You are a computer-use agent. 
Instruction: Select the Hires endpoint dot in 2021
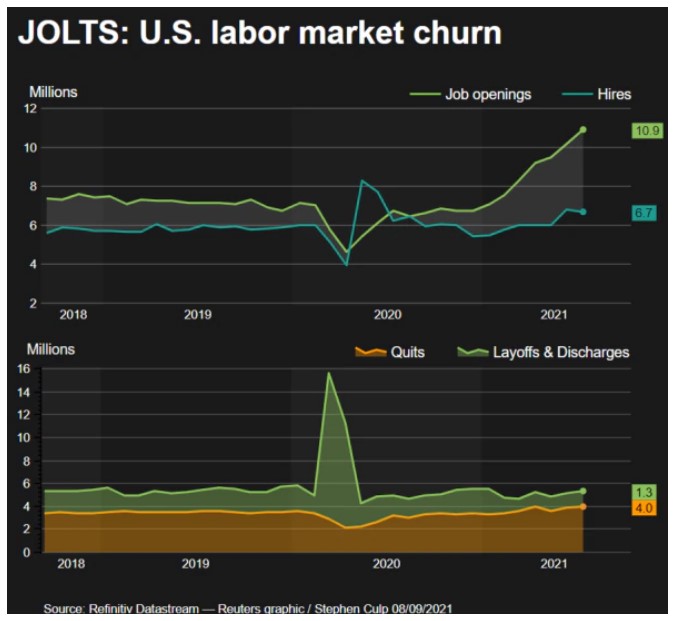coord(583,212)
